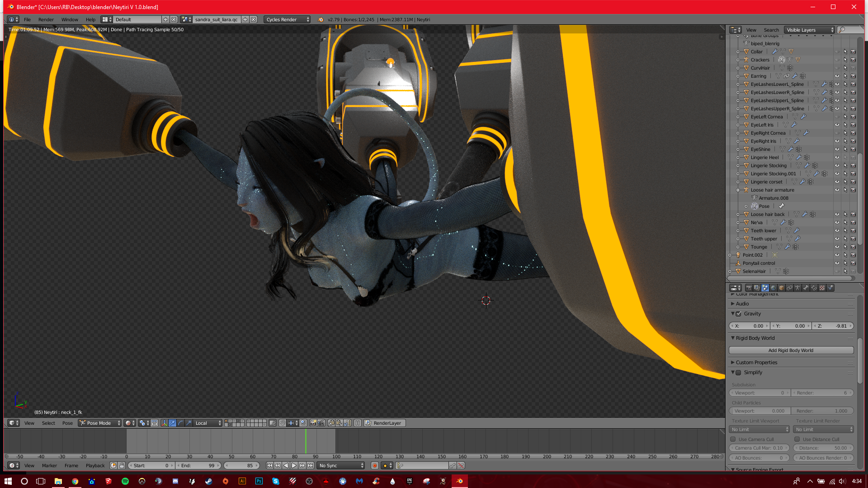
Task: Open the Texture properties tab
Action: [x=822, y=288]
